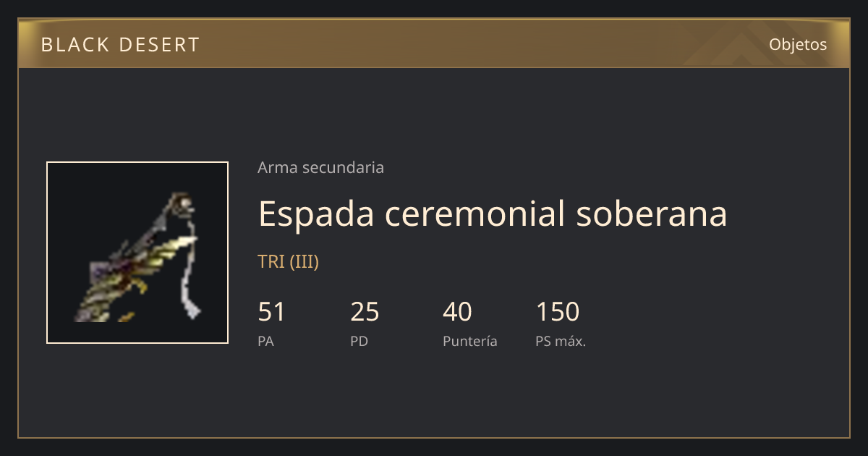The width and height of the screenshot is (868, 456).
Task: Click the PD stat label
Action: [x=359, y=341]
